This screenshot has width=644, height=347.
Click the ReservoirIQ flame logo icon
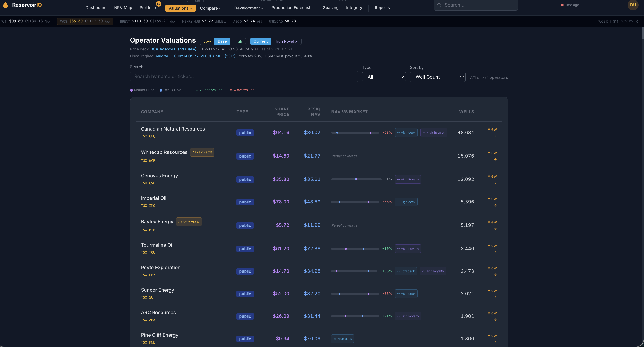tap(5, 5)
